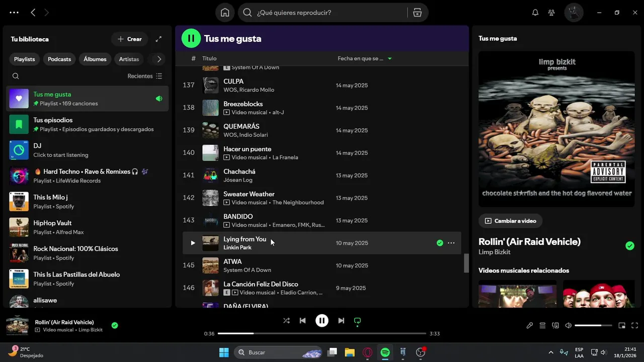
Task: Open the lyrics microphone icon
Action: (x=530, y=325)
